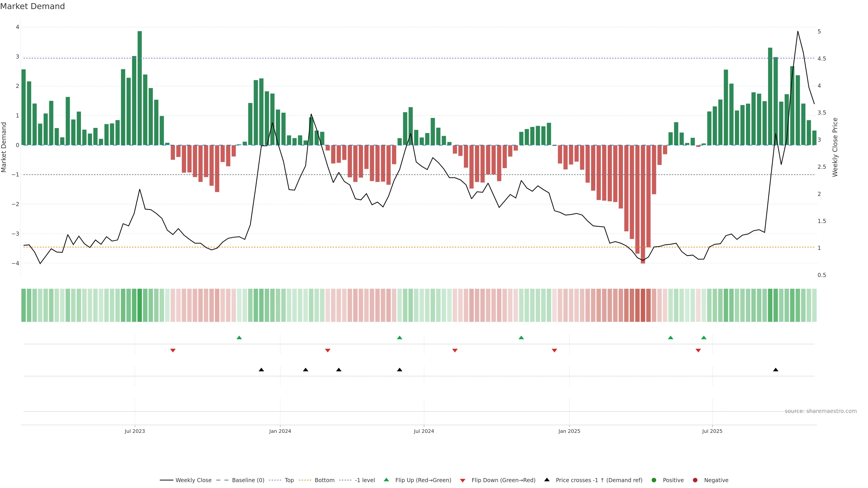
Task: Toggle the -1 level legend item
Action: [365, 480]
